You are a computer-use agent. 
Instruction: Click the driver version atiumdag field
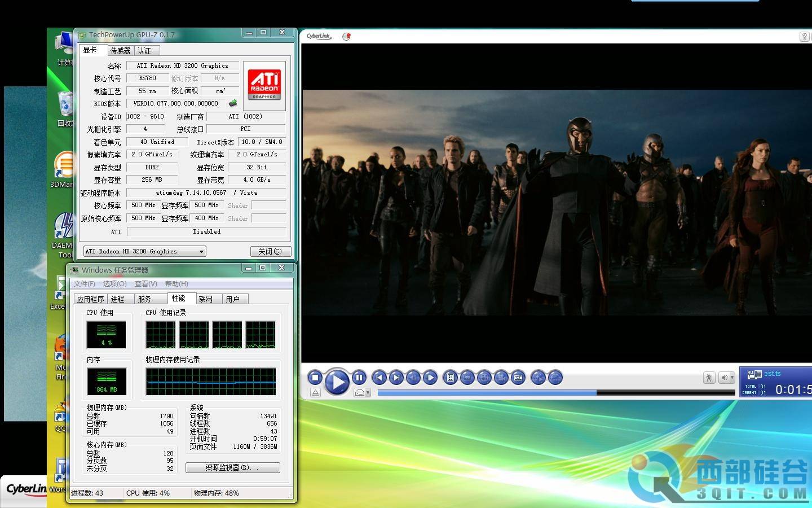(206, 192)
